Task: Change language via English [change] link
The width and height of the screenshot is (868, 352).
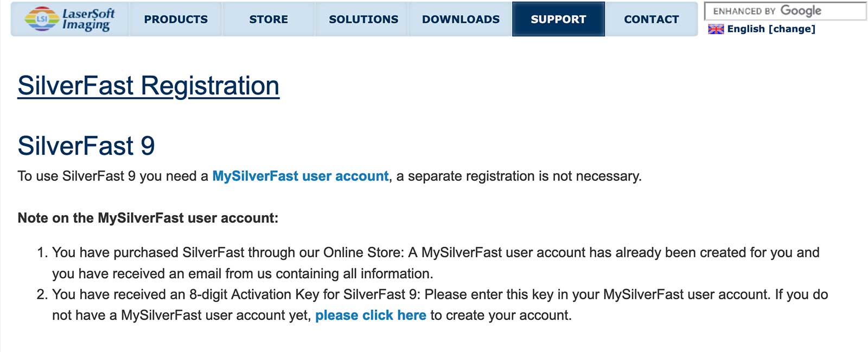Action: click(771, 29)
